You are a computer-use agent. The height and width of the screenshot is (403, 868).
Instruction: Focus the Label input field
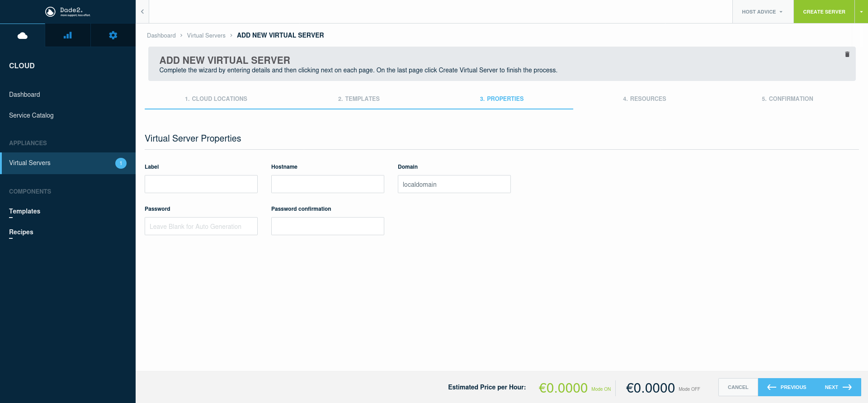pos(201,184)
